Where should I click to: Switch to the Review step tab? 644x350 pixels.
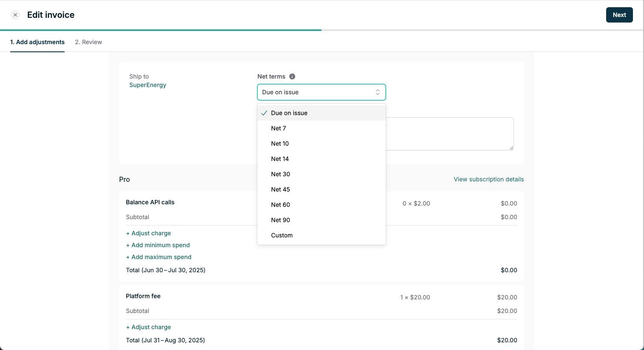coord(88,42)
